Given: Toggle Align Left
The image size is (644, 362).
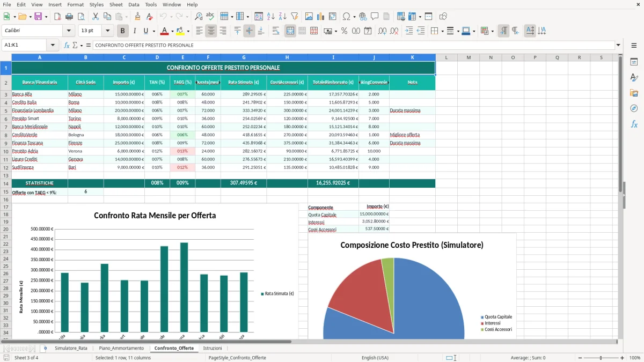Looking at the screenshot, I should point(199,31).
